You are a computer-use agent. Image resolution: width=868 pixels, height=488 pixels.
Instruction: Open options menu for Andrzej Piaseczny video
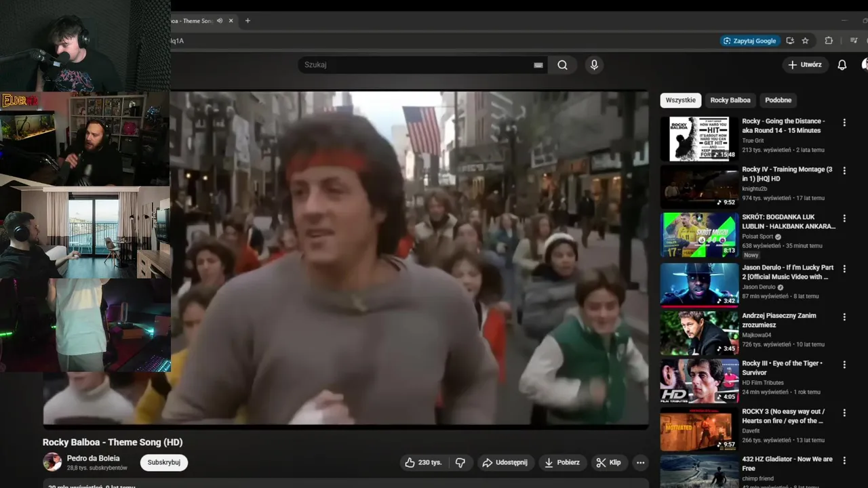[x=844, y=317]
